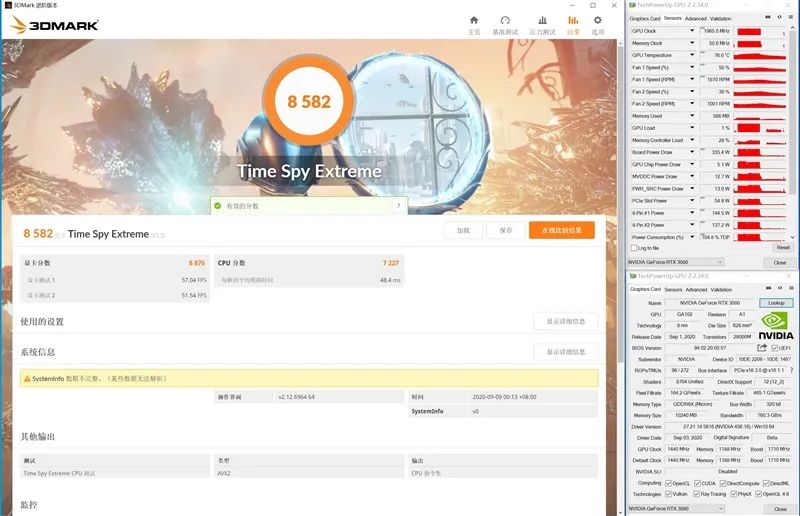Screen dimensions: 800x516
Task: Click the refresh icon in GPU-Z Graphics Card window
Action: click(780, 288)
